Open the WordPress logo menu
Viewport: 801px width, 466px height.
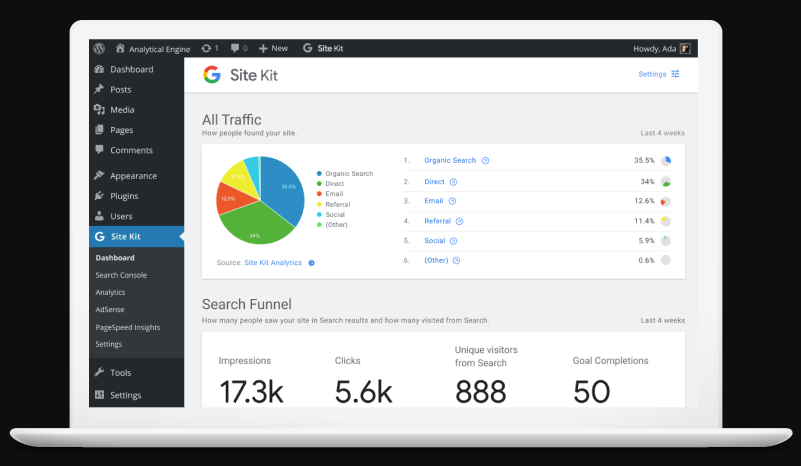[99, 49]
